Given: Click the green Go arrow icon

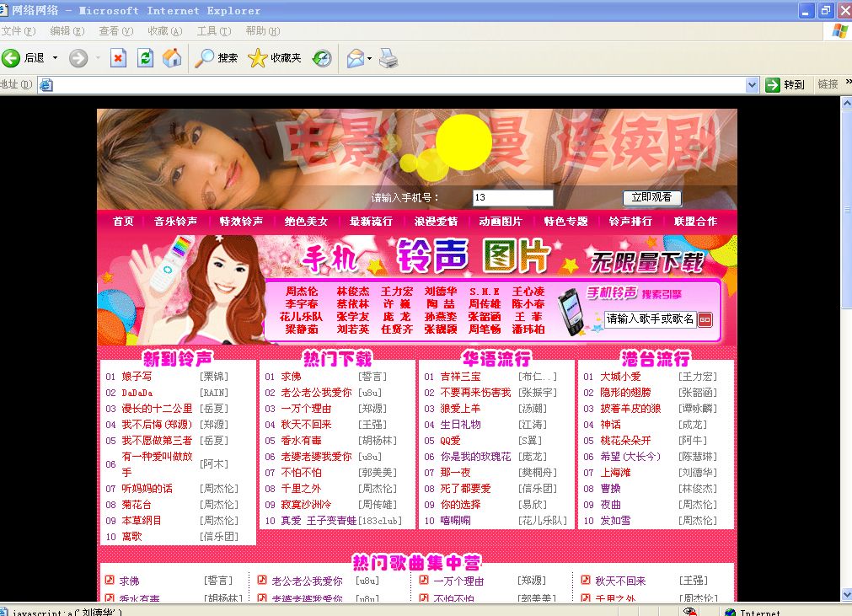Looking at the screenshot, I should [x=772, y=85].
